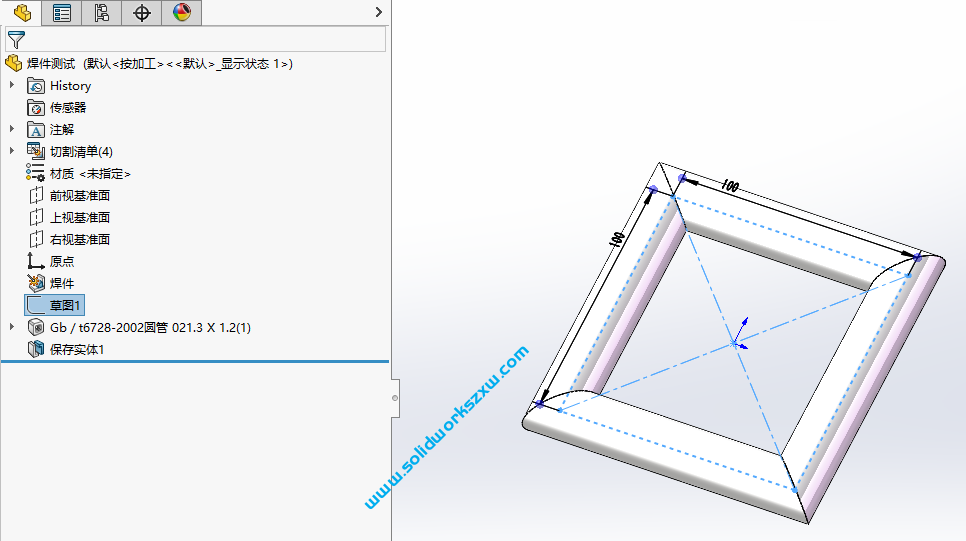This screenshot has width=966, height=541.
Task: Select the 传感器 sensors folder icon
Action: tap(36, 108)
